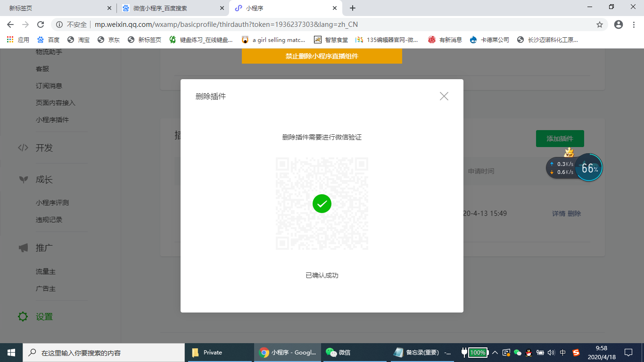The width and height of the screenshot is (644, 362).
Task: Open the Windows Start menu
Action: click(x=11, y=352)
